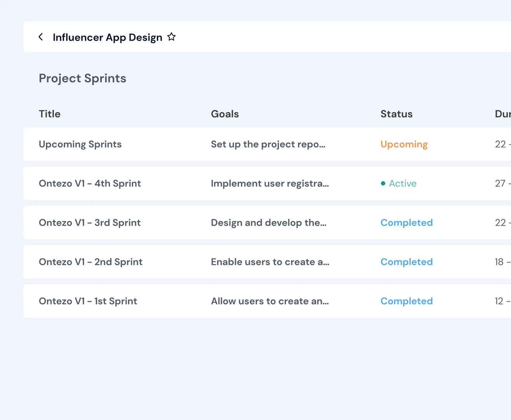Select Ontezo V1 – 3rd Sprint row
511x420 pixels.
[89, 222]
